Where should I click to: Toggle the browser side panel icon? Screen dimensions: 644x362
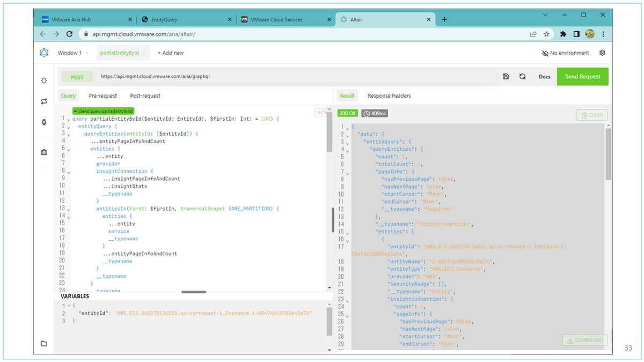(x=576, y=34)
